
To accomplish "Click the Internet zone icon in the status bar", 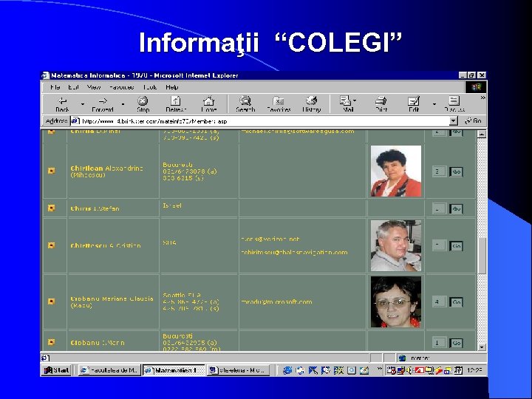I will 403,358.
